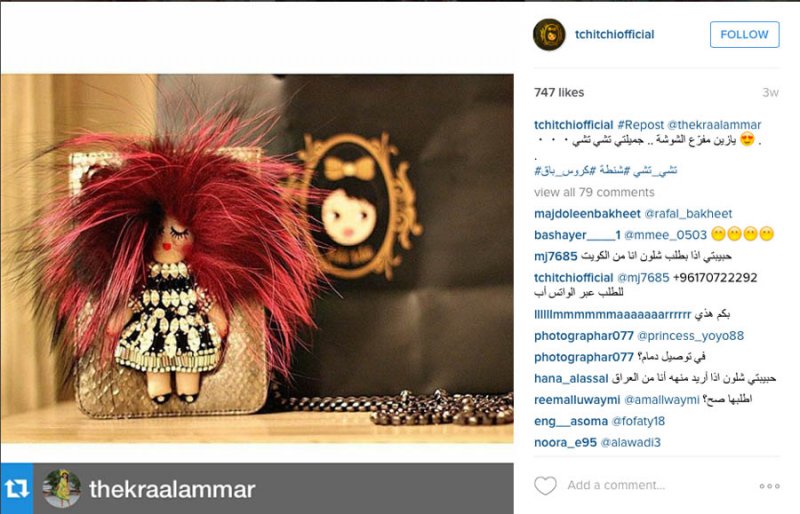Click the heart like icon
800x514 pixels.
click(545, 485)
